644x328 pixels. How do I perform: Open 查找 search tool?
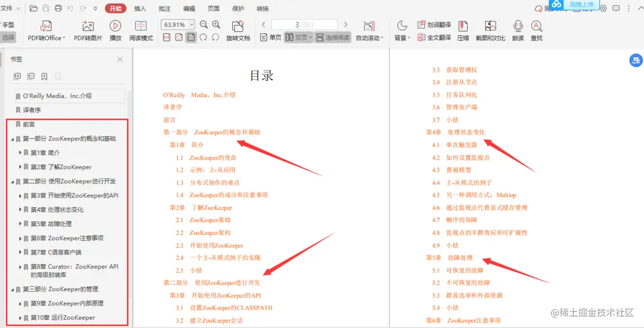(536, 31)
